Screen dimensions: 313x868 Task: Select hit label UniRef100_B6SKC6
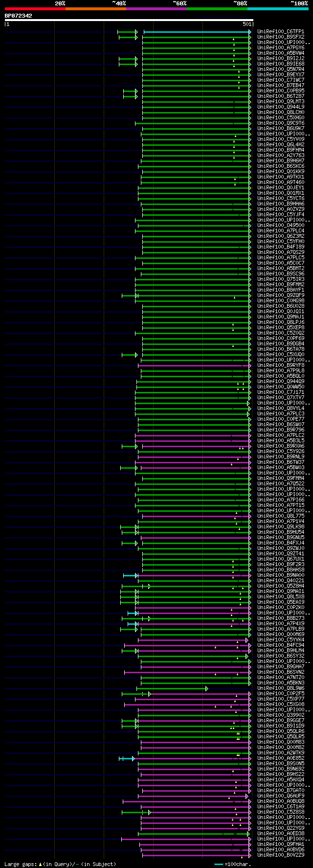click(281, 166)
